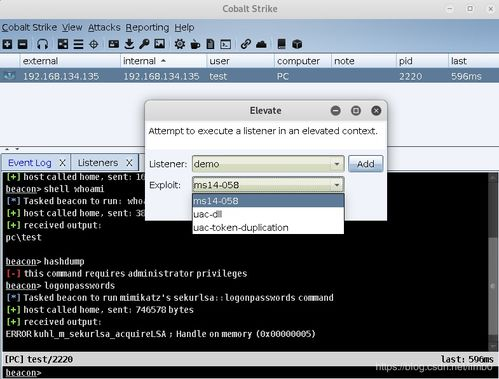Open listeners via headphones icon
The width and height of the screenshot is (499, 379).
pyautogui.click(x=42, y=44)
